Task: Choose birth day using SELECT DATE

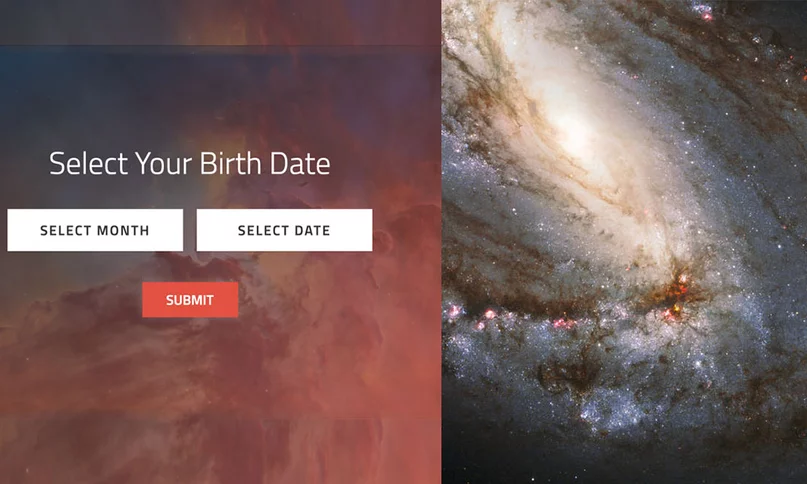Action: coord(284,230)
